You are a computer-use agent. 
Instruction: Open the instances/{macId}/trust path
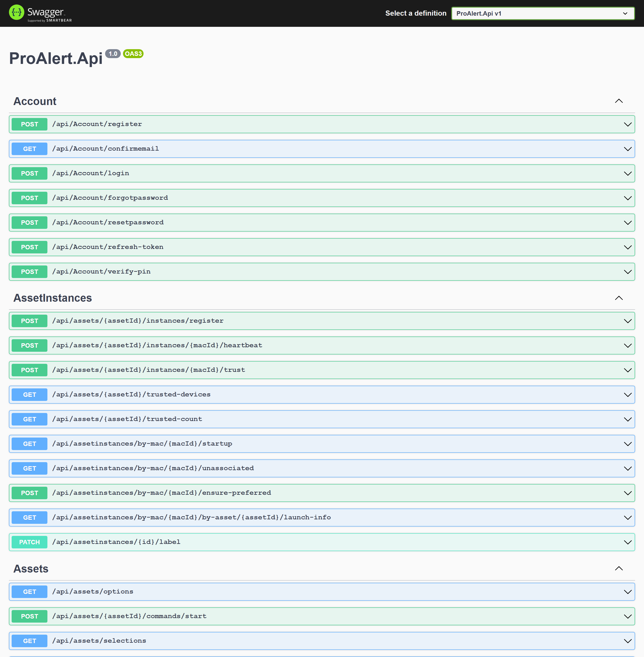pos(149,370)
